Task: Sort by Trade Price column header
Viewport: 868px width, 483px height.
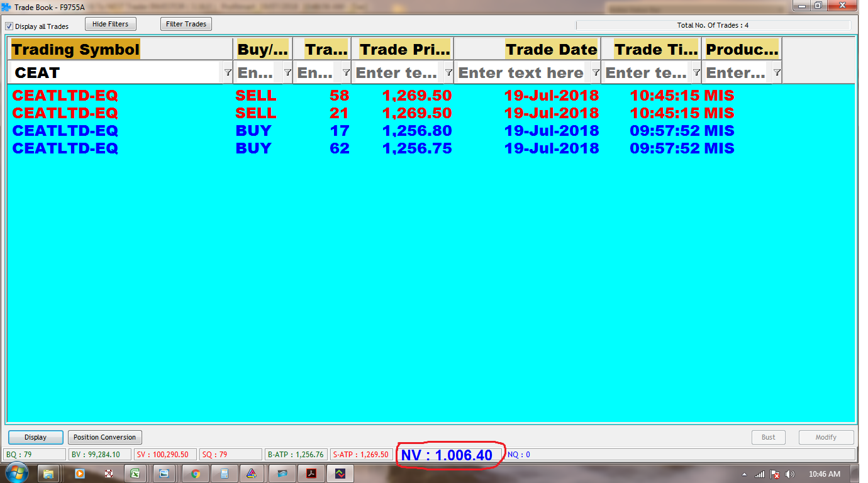Action: click(x=403, y=49)
